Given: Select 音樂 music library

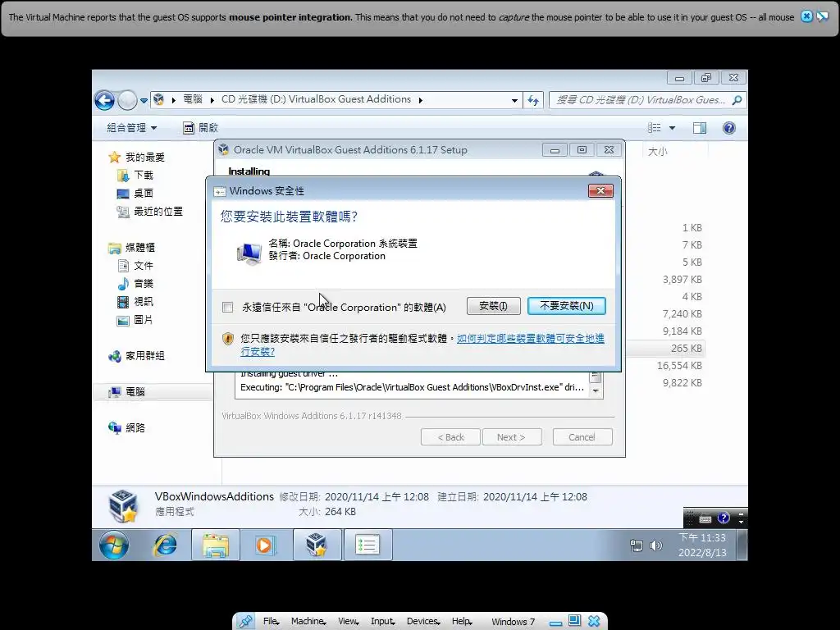Looking at the screenshot, I should click(x=135, y=283).
